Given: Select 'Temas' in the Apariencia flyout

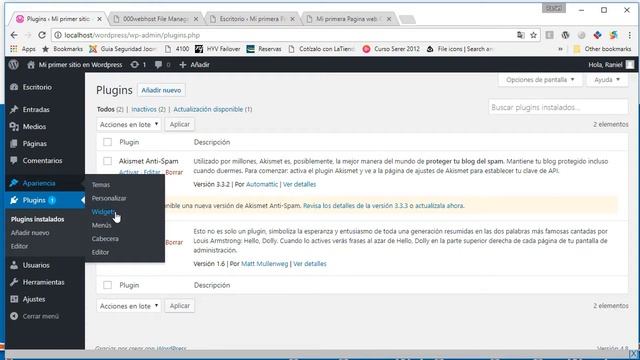Looking at the screenshot, I should point(101,184).
